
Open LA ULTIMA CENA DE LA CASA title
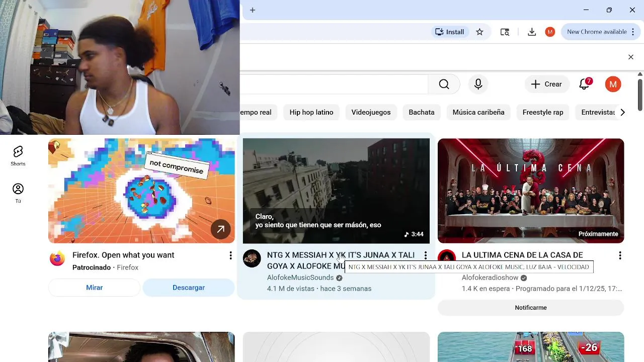[522, 255]
